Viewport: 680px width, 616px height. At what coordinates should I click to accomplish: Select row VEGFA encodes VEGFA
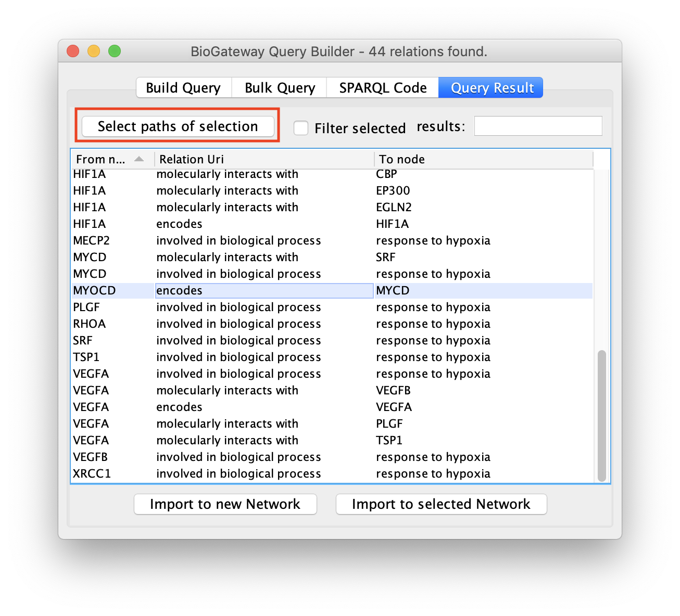pyautogui.click(x=332, y=407)
